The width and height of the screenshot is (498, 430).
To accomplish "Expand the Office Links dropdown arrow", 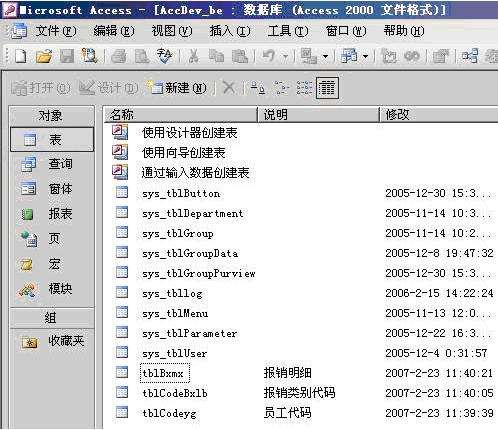I will pos(326,56).
